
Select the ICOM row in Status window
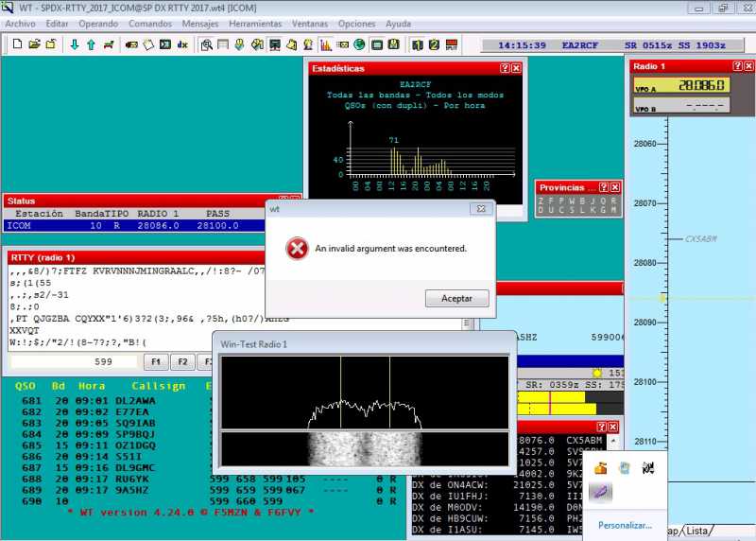coord(134,225)
